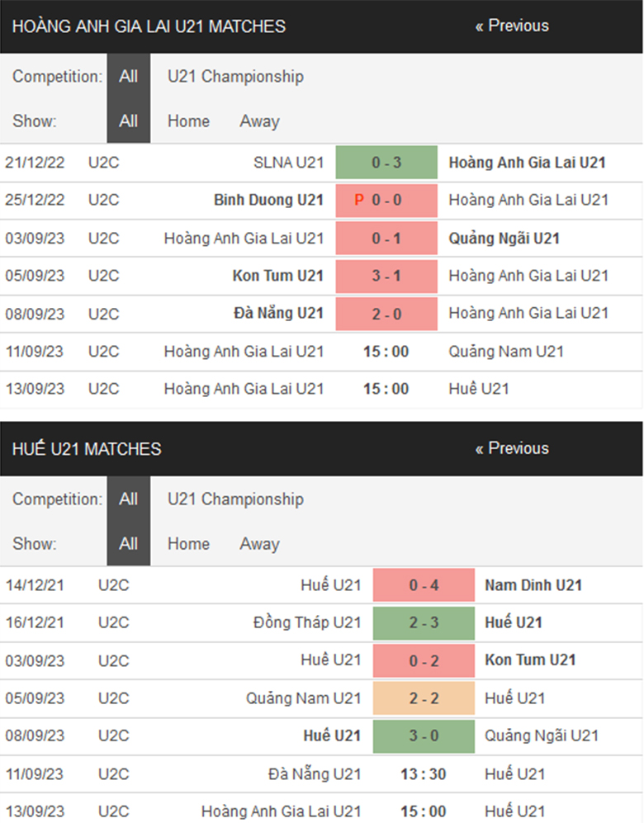Click the 13:30 Đà Nẵng fixture time
Image resolution: width=644 pixels, height=823 pixels.
(423, 773)
